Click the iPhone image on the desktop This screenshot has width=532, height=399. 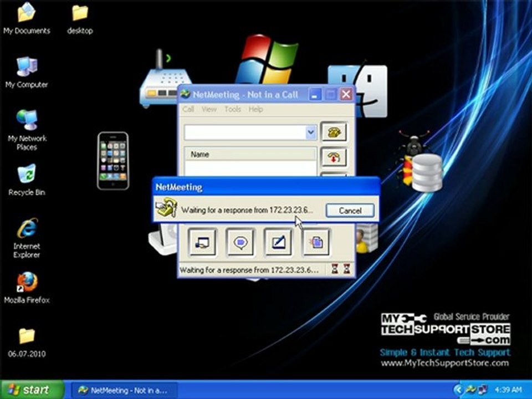(113, 161)
